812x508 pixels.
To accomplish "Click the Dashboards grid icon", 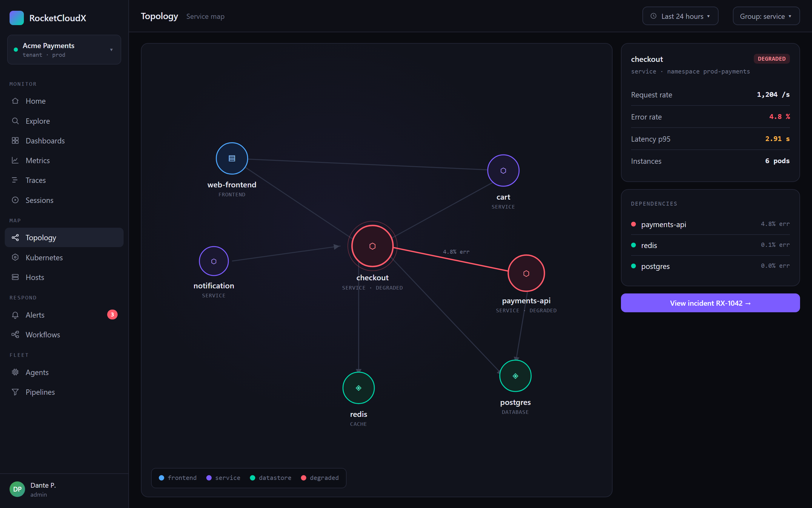I will (15, 140).
